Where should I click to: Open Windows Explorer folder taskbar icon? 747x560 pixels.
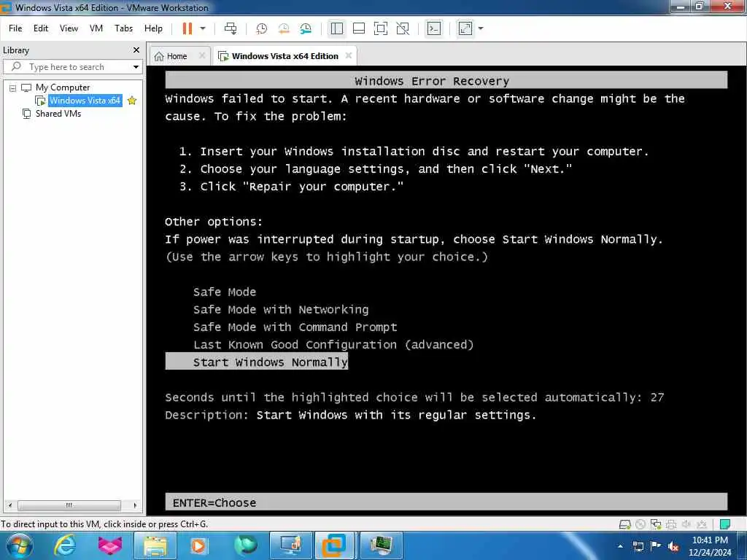[155, 545]
